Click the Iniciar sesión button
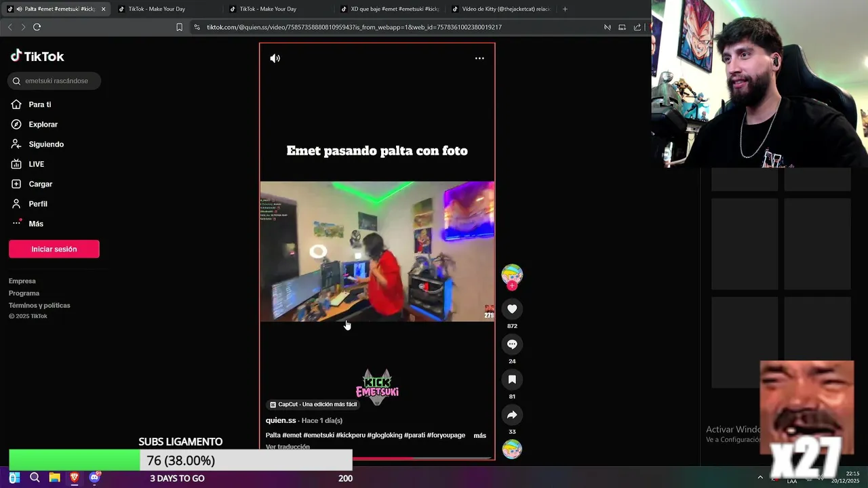The width and height of the screenshot is (868, 488). [54, 249]
